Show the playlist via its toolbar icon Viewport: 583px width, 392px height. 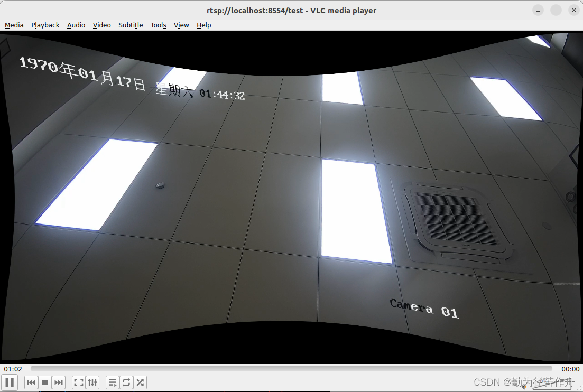(113, 382)
